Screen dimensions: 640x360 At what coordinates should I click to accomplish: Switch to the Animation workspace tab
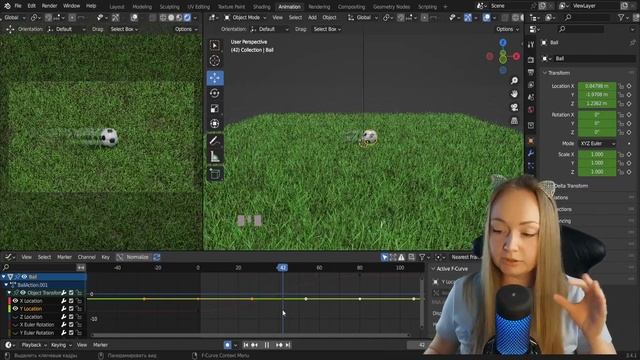coord(289,7)
